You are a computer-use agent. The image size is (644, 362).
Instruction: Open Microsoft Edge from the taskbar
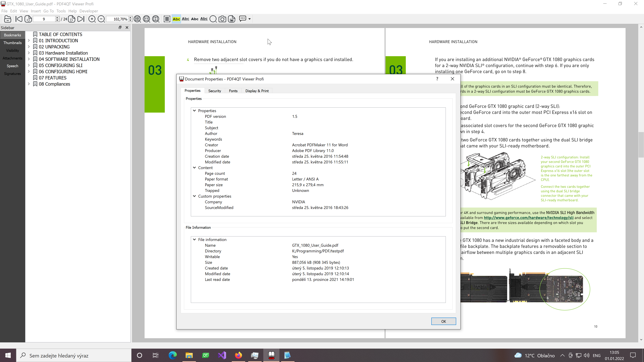pyautogui.click(x=173, y=355)
